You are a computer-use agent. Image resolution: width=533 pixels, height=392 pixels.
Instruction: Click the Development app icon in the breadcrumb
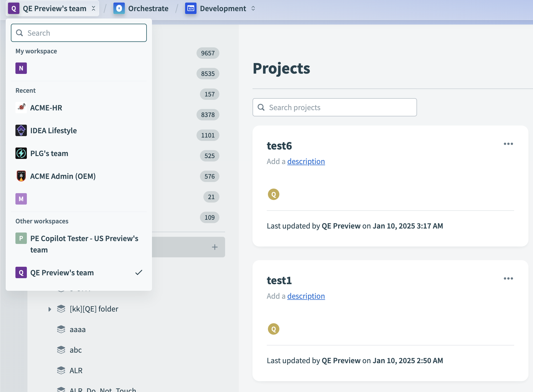(191, 8)
